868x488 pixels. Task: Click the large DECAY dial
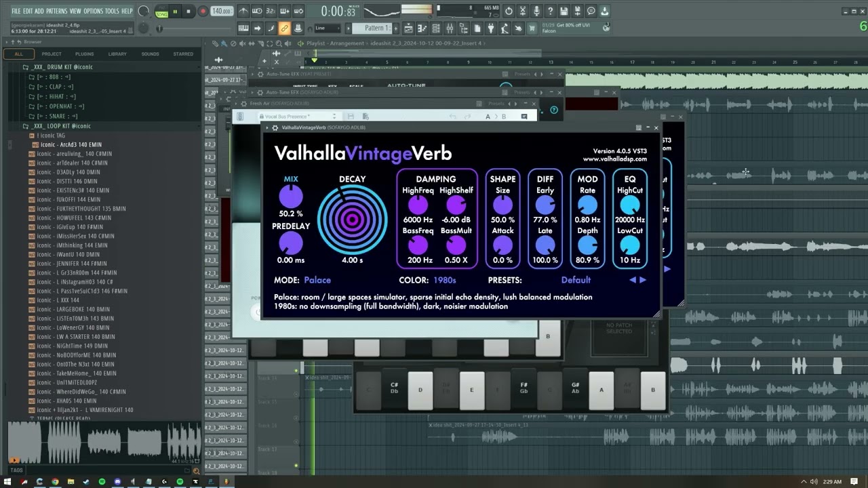coord(352,220)
